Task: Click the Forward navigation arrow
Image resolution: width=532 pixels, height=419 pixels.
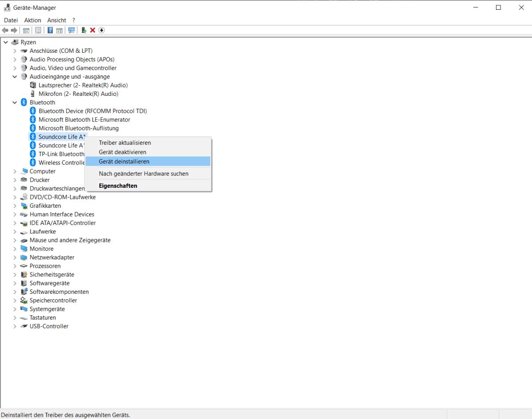Action: click(x=14, y=30)
